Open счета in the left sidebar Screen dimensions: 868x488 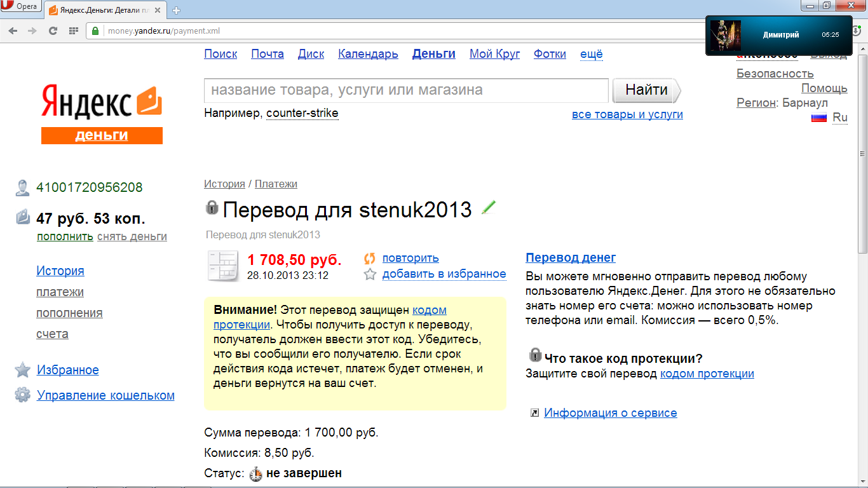(x=53, y=334)
